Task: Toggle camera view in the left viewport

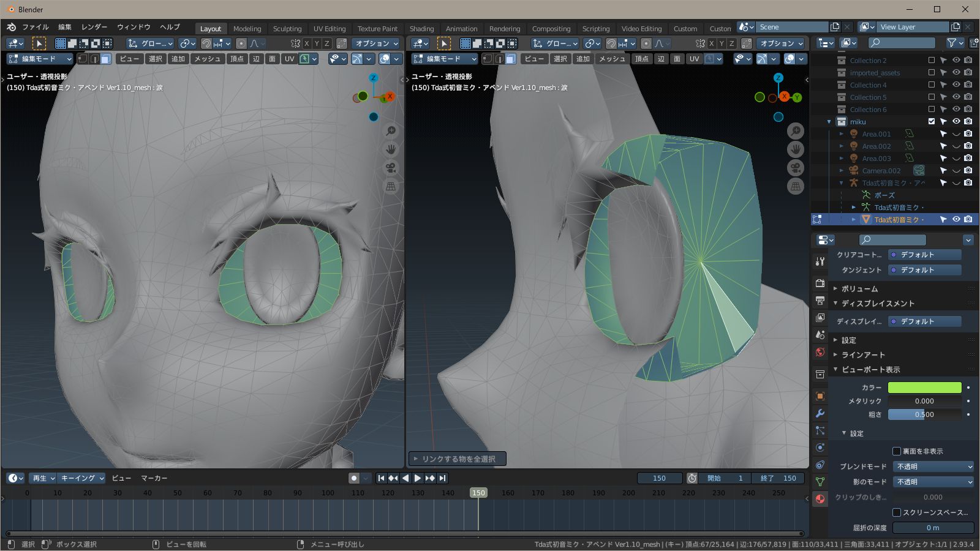Action: pyautogui.click(x=391, y=168)
